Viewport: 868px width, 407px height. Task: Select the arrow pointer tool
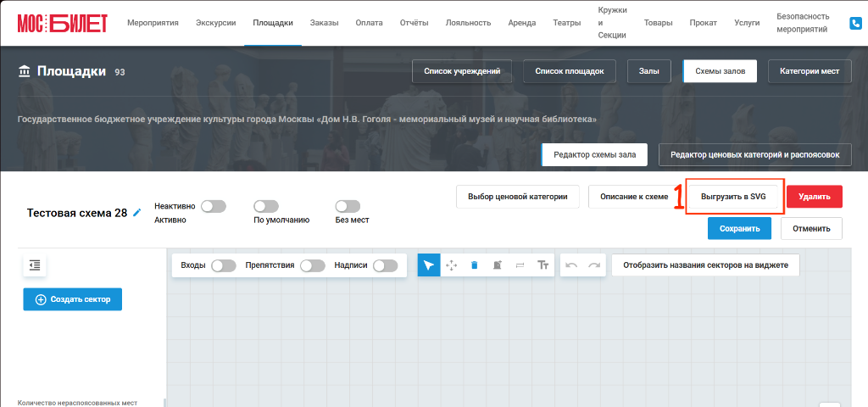428,265
